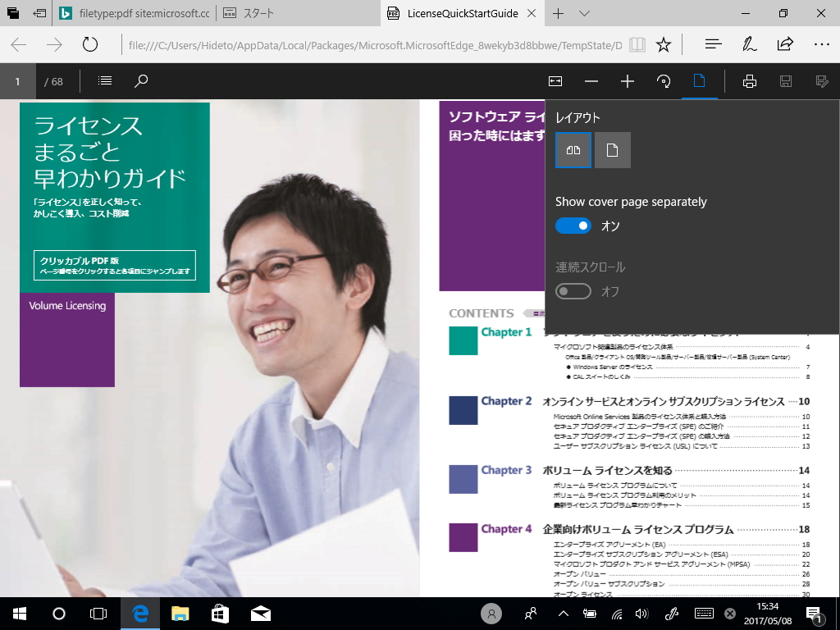Screen dimensions: 840x630
Task: Turn off Show cover page separately
Action: point(573,226)
